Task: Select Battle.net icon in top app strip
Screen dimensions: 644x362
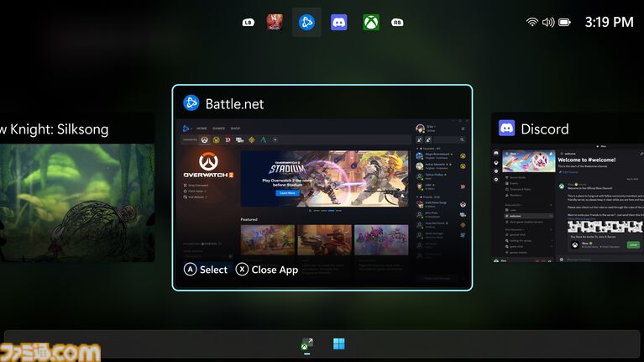Action: coord(306,22)
